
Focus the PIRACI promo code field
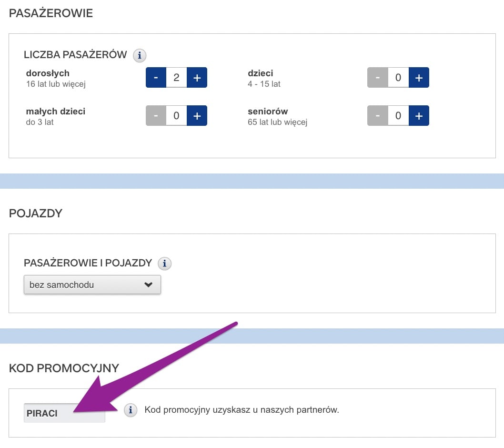64,413
